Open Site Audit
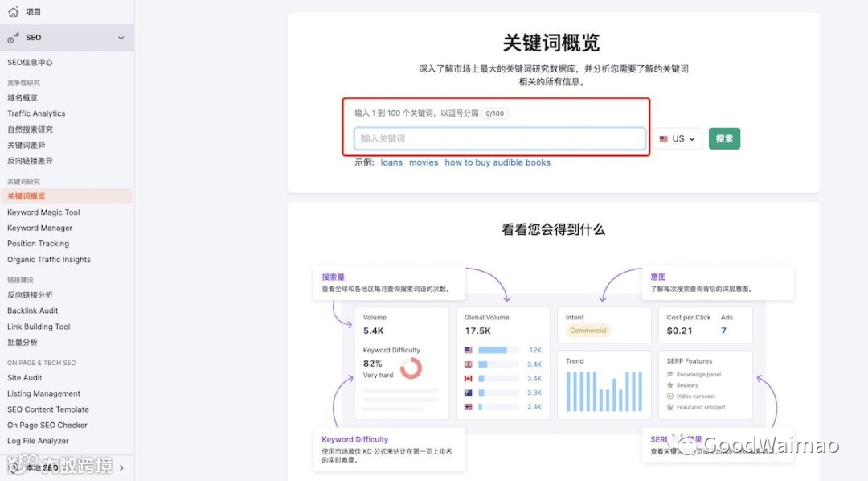The height and width of the screenshot is (481, 868). (x=25, y=377)
